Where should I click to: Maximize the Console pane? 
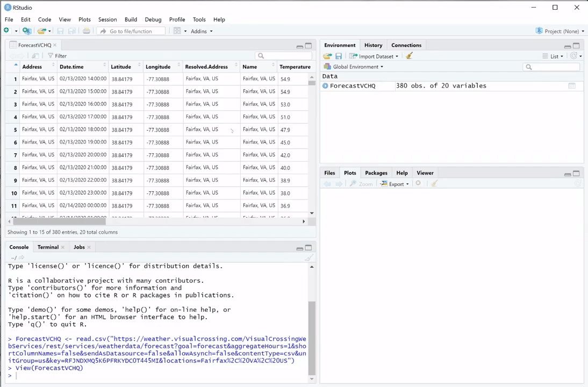(x=309, y=248)
